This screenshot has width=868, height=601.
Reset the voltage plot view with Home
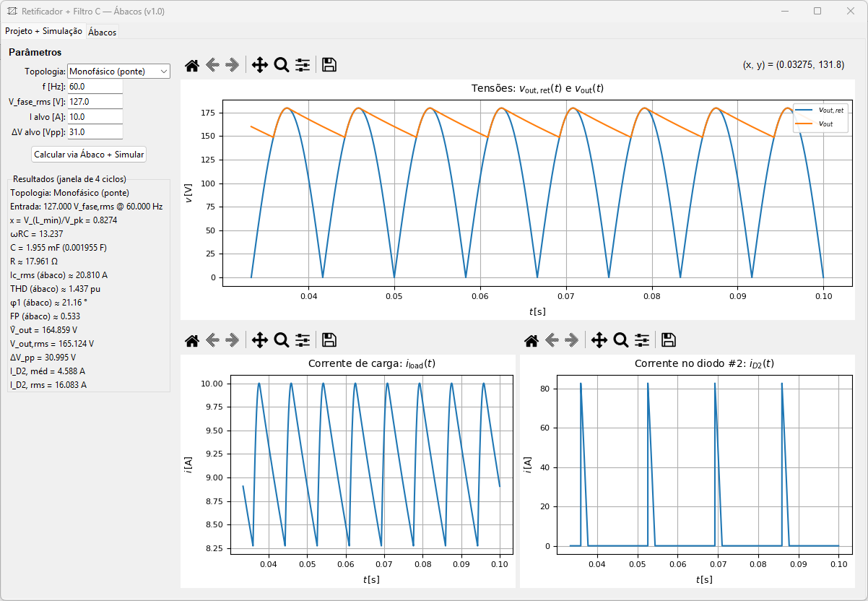click(x=191, y=64)
